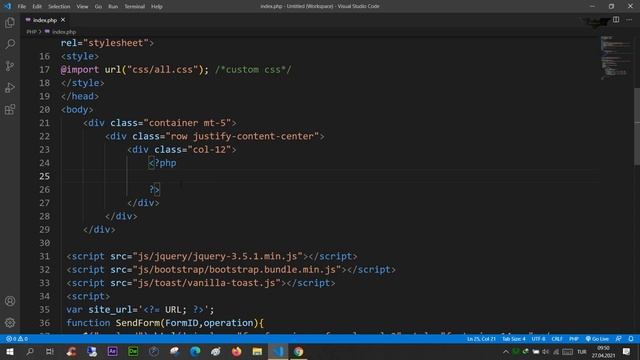
Task: Open the Explorer view in the activity bar
Action: coord(10,22)
